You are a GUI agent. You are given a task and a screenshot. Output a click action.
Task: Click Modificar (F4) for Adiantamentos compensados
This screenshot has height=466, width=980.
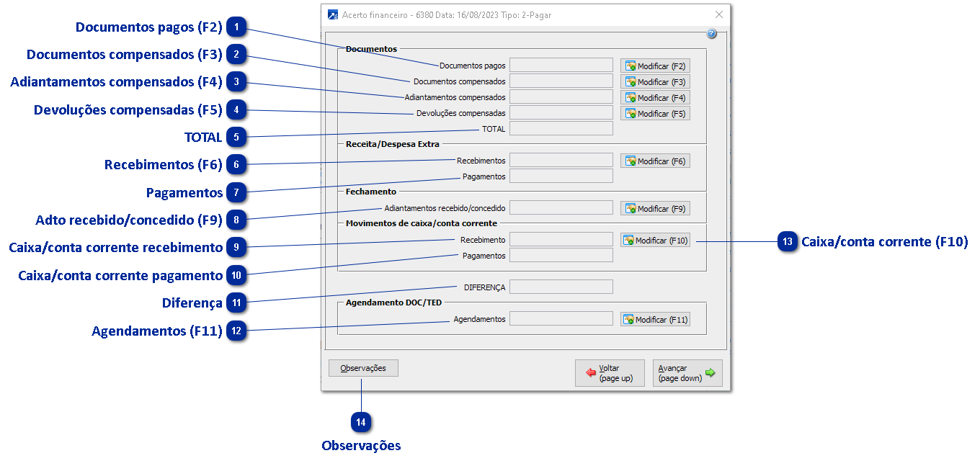pyautogui.click(x=656, y=97)
